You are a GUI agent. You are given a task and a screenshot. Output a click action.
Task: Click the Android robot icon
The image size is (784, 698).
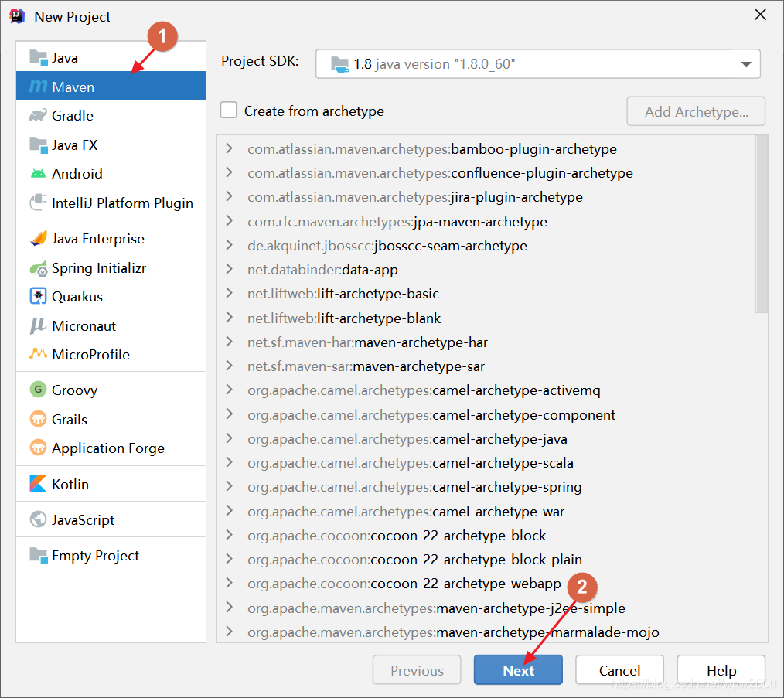point(38,173)
